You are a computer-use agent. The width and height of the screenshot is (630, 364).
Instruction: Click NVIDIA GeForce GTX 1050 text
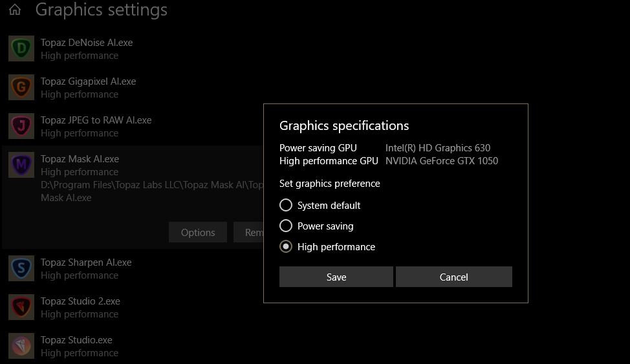click(x=442, y=161)
